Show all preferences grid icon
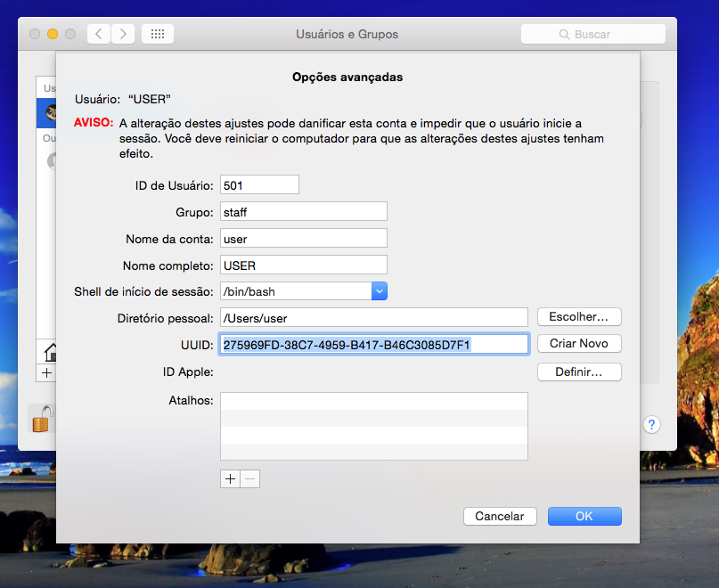The image size is (719, 588). (x=158, y=34)
